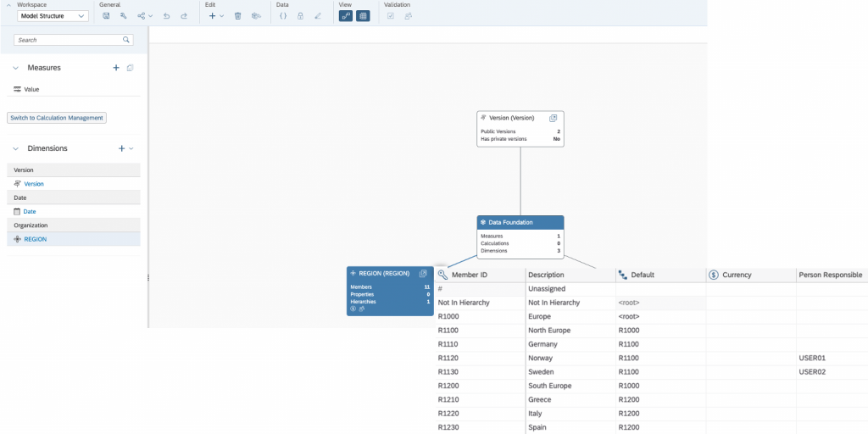868x434 pixels.
Task: Click responsible icon on REGION node
Action: (361, 309)
